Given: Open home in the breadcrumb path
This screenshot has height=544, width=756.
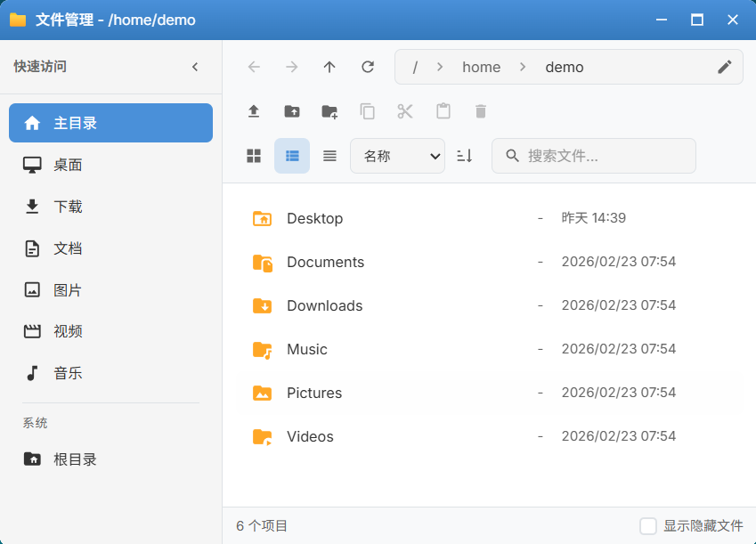Looking at the screenshot, I should [481, 67].
